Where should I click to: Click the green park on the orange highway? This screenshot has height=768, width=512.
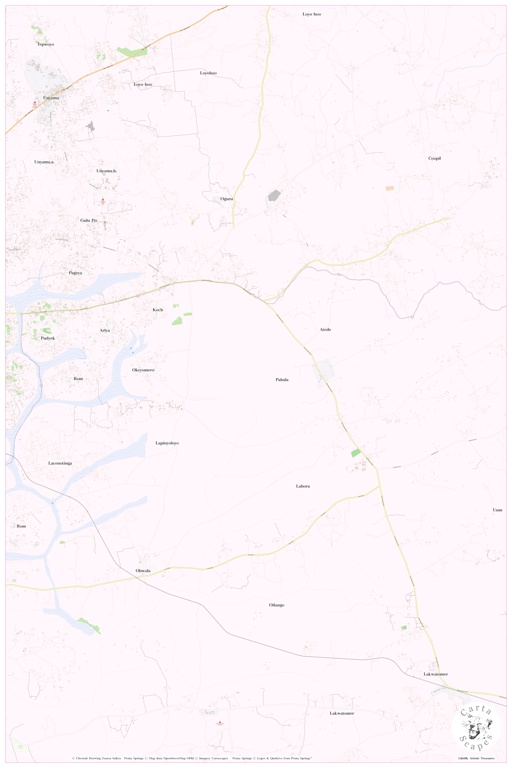point(131,51)
